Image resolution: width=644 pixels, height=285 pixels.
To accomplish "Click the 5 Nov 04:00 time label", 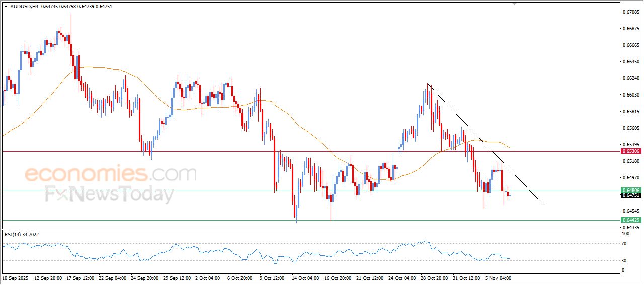I will [x=498, y=278].
